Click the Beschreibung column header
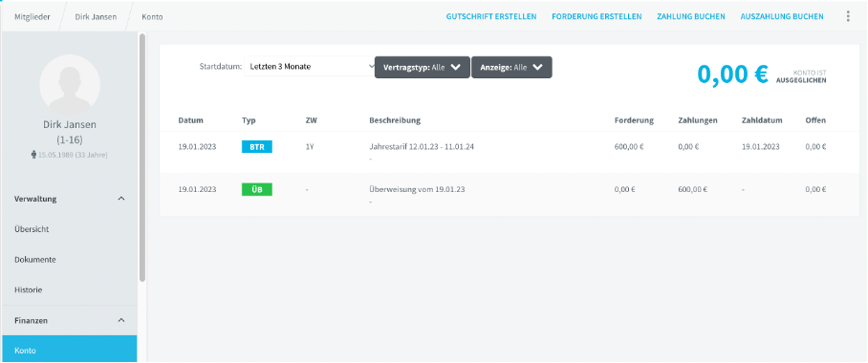 pos(395,120)
